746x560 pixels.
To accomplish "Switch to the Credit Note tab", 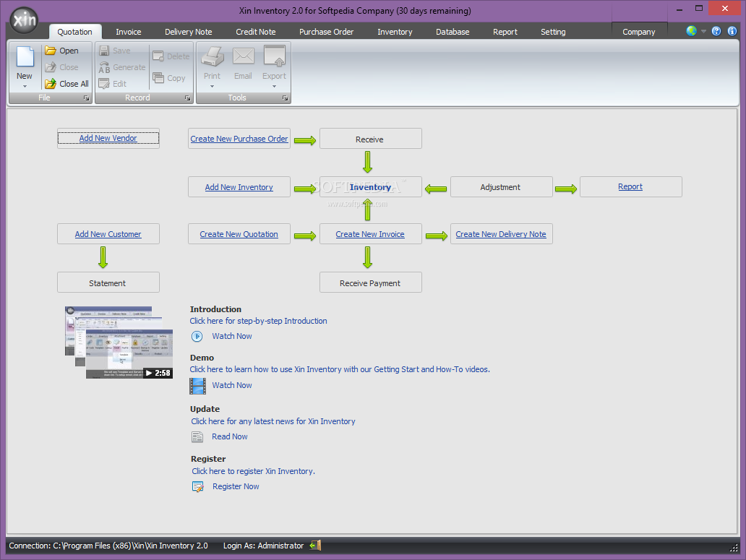I will click(255, 32).
